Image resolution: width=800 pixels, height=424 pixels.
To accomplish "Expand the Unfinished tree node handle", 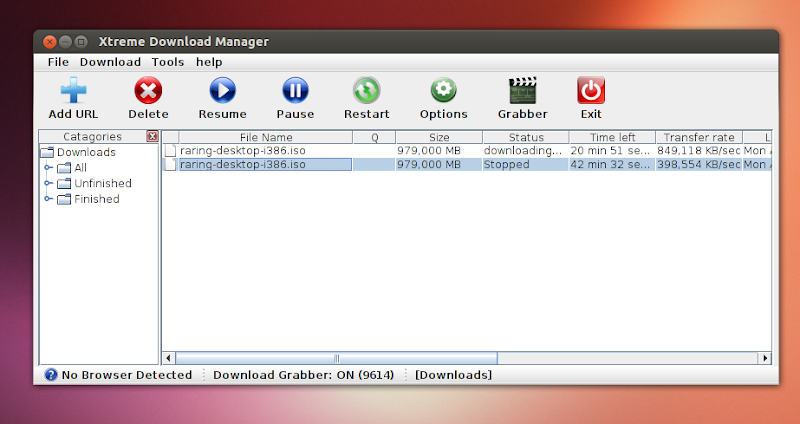I will 48,183.
